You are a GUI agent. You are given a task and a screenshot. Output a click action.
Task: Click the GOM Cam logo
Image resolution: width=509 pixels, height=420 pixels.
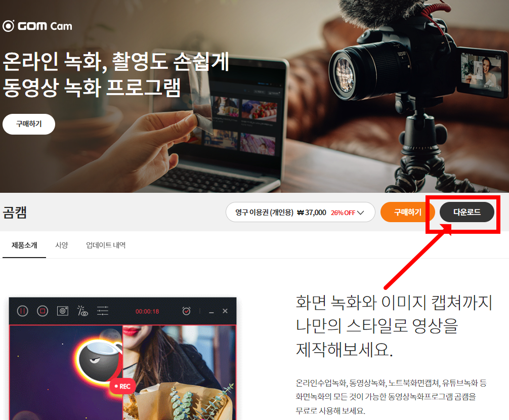(x=37, y=25)
